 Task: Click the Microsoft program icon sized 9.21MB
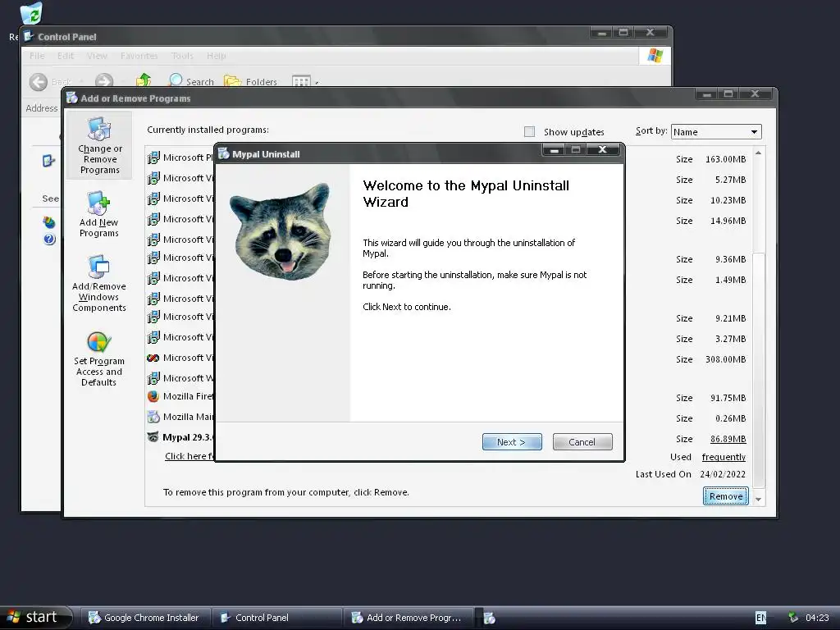pyautogui.click(x=153, y=317)
